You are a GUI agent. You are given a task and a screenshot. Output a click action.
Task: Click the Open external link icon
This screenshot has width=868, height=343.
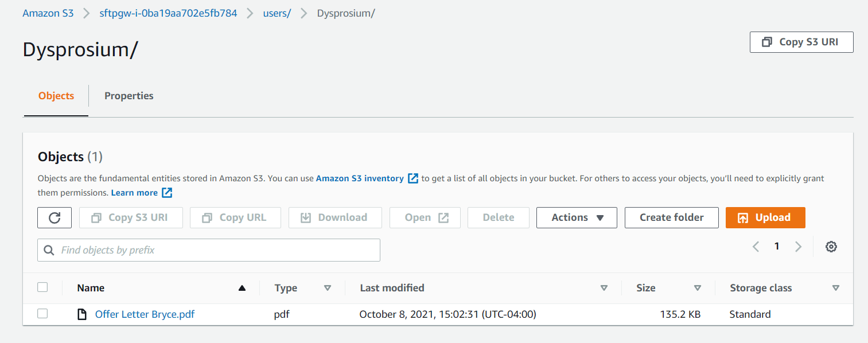pos(443,217)
